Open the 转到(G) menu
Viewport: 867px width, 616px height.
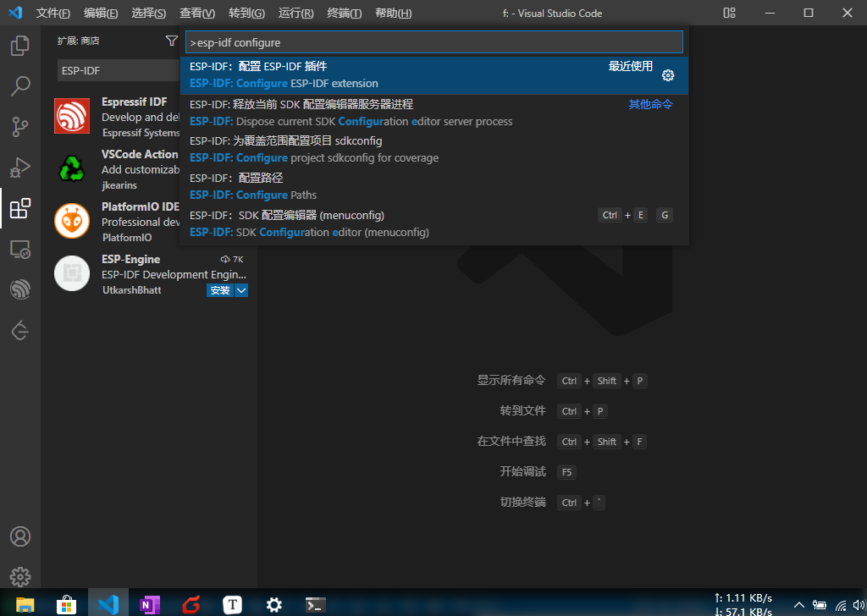(x=246, y=13)
